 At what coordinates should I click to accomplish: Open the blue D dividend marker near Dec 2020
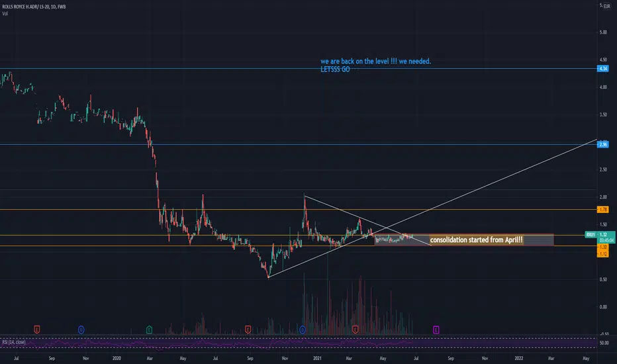click(x=303, y=330)
